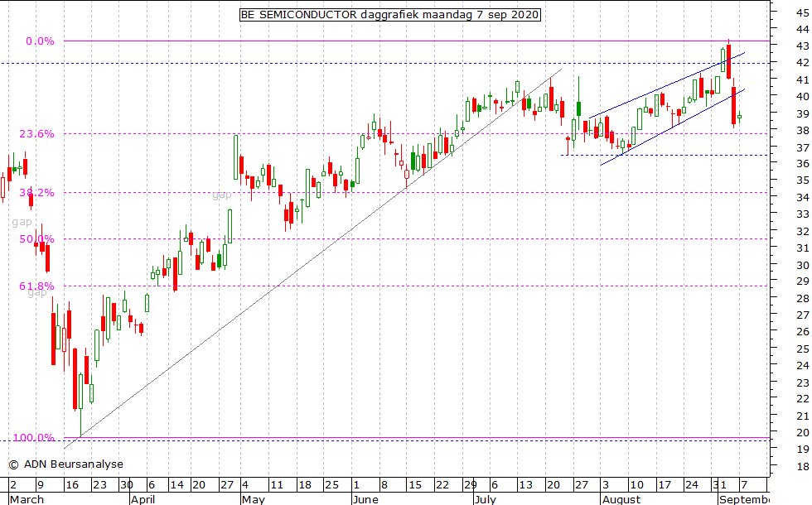Click the last small green candlestick in September
Viewport: 812px width, 505px height.
pos(739,117)
